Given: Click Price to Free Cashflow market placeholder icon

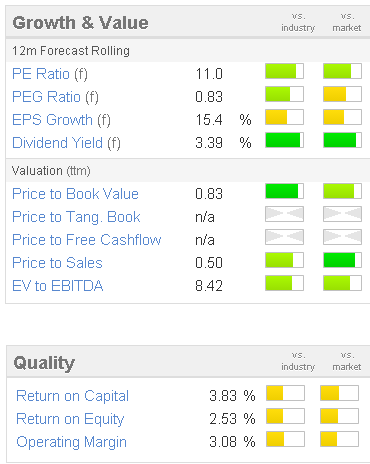Looking at the screenshot, I should [342, 237].
